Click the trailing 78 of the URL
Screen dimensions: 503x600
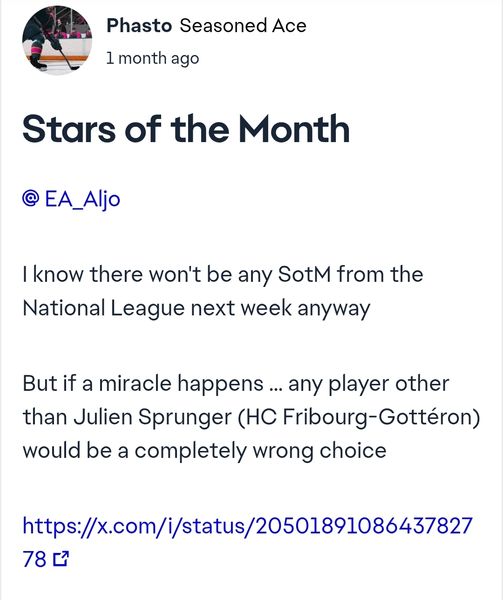click(x=34, y=559)
